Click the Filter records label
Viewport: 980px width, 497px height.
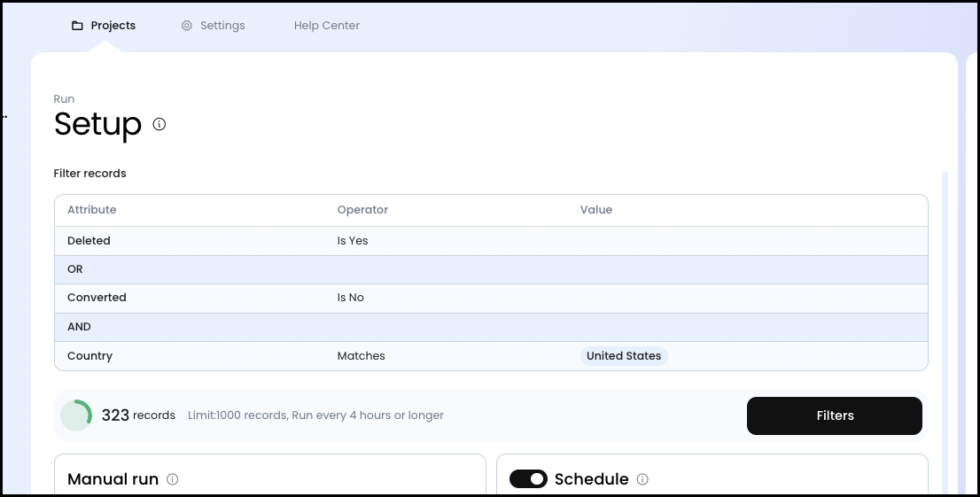90,173
